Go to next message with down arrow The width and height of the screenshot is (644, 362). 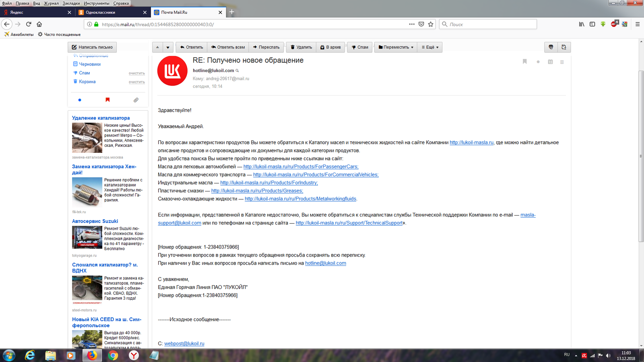168,47
